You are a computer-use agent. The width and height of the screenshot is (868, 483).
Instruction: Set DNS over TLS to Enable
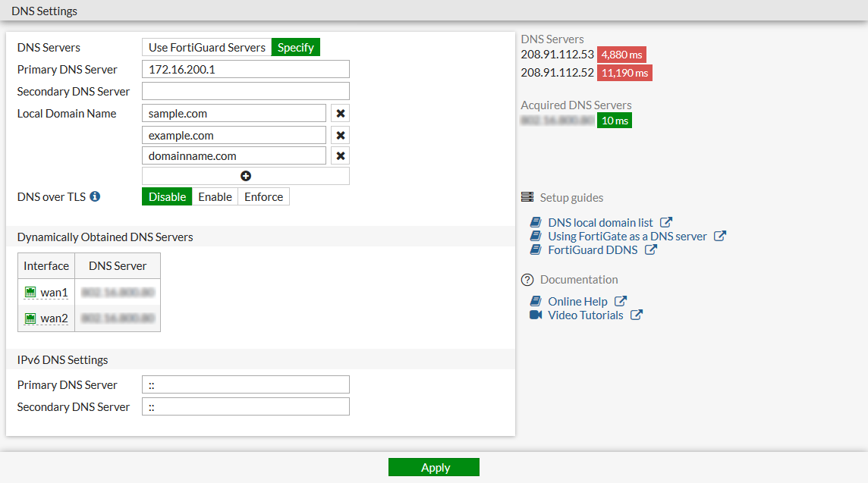point(215,197)
